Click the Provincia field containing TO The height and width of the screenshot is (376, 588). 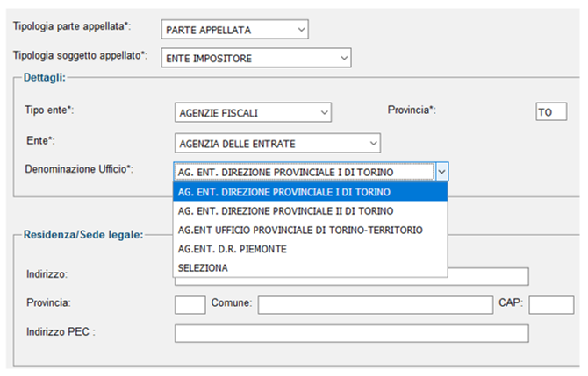pyautogui.click(x=551, y=111)
